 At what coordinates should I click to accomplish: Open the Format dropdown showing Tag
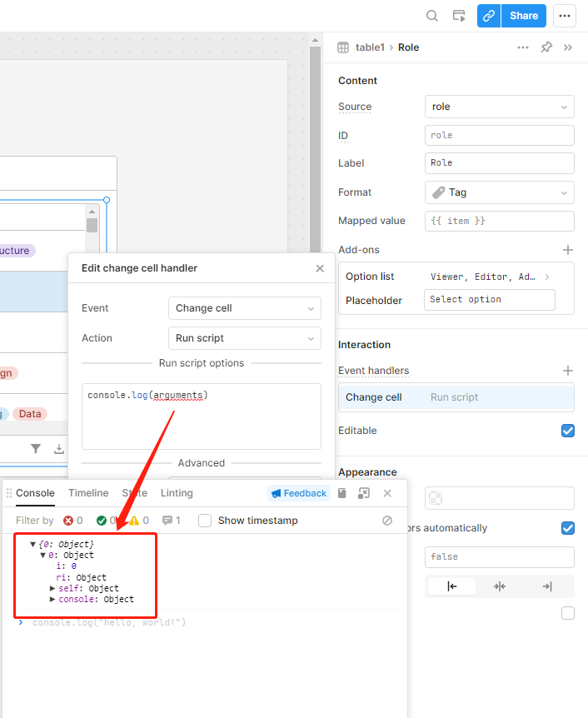pyautogui.click(x=499, y=192)
